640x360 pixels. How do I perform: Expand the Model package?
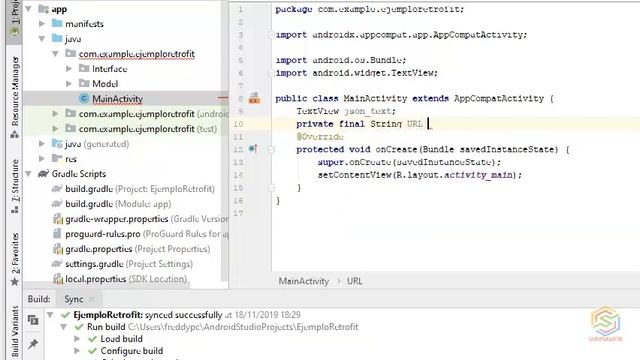(69, 84)
